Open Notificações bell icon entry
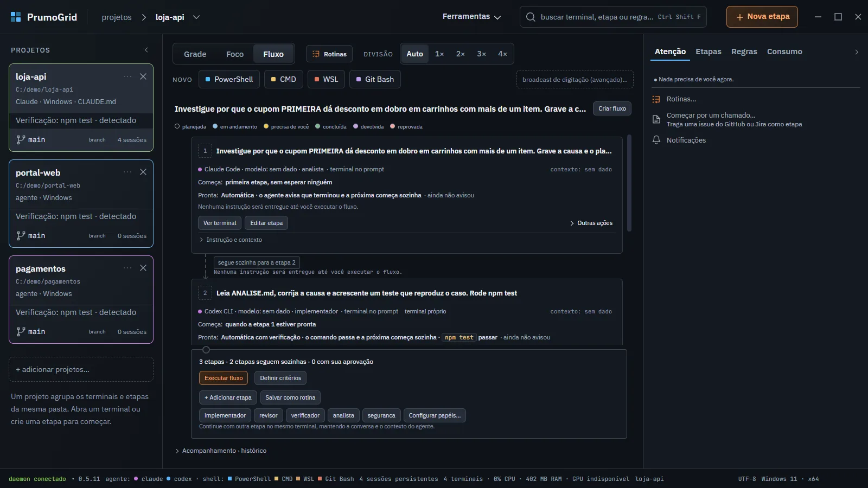This screenshot has width=868, height=488. pos(679,140)
